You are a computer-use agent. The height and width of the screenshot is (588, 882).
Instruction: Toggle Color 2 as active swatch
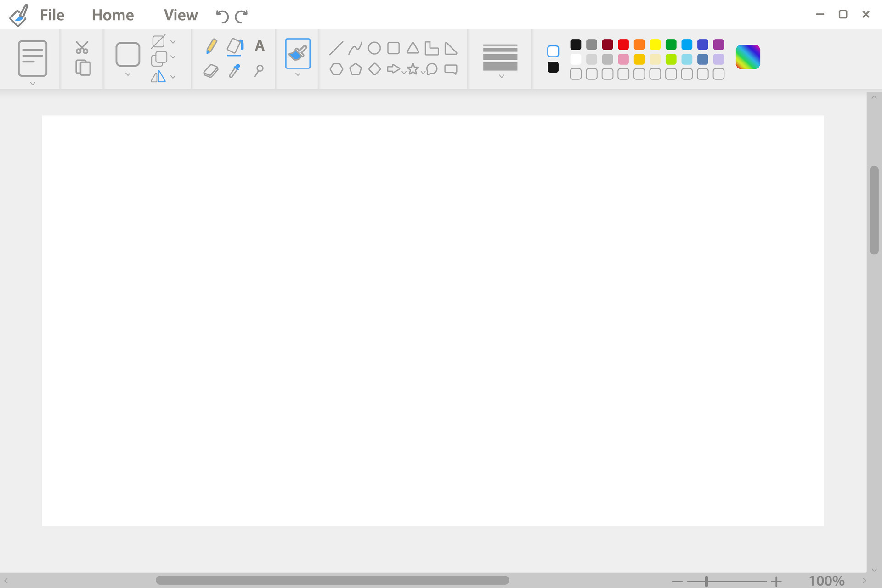pyautogui.click(x=554, y=67)
